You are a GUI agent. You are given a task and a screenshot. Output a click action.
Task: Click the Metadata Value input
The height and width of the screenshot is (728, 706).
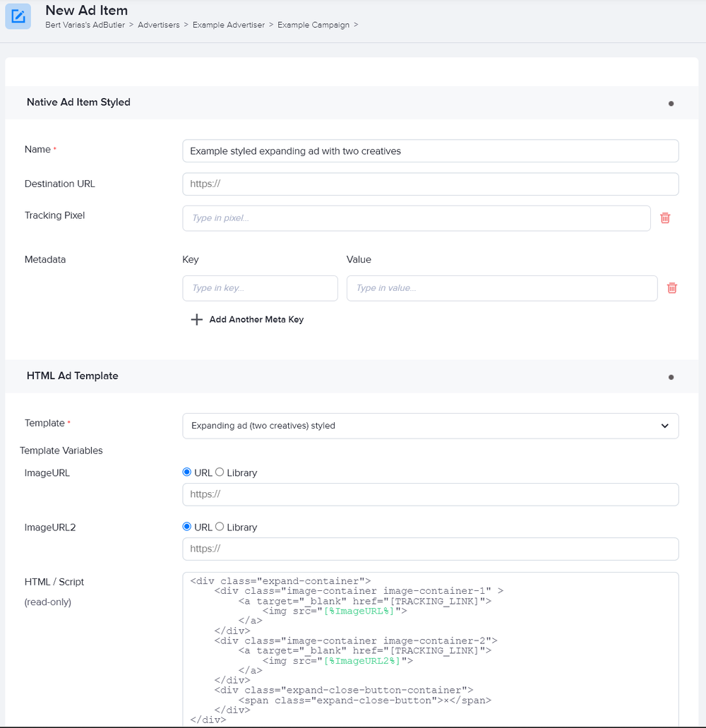click(502, 288)
